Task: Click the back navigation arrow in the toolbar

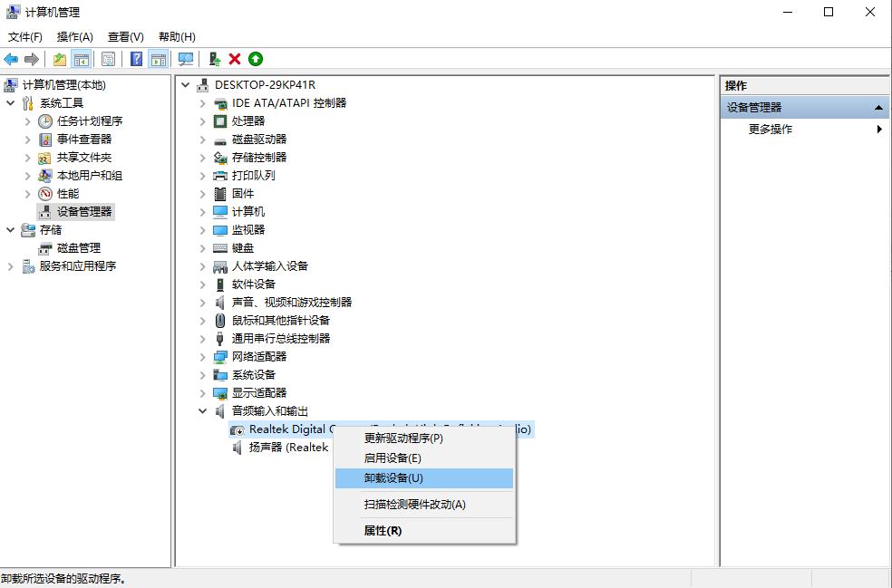Action: [10, 59]
